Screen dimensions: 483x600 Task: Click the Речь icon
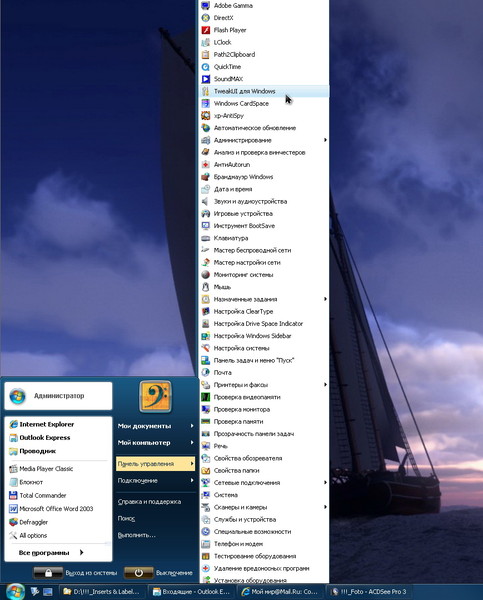pos(206,446)
